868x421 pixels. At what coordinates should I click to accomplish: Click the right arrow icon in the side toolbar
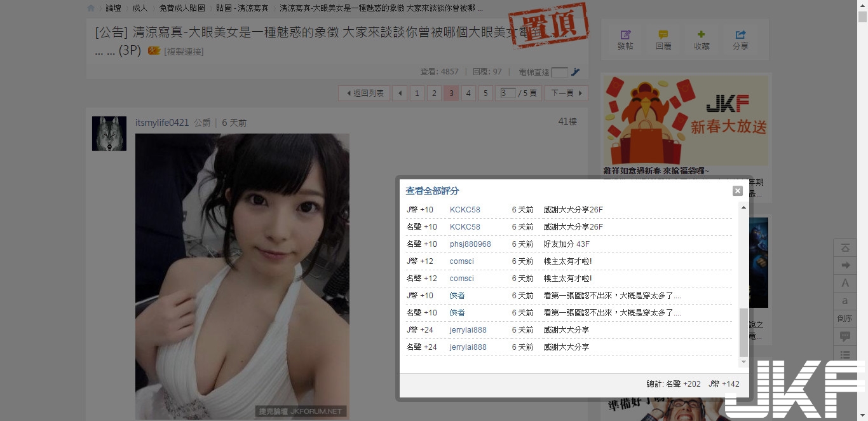tap(845, 266)
